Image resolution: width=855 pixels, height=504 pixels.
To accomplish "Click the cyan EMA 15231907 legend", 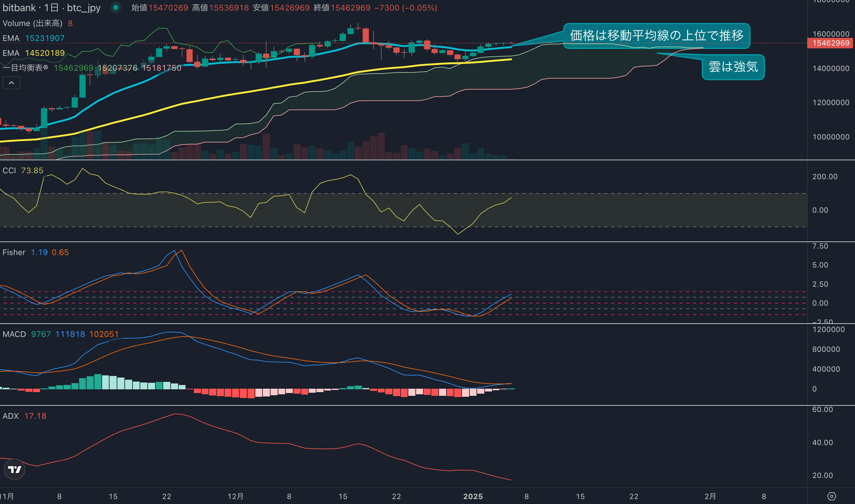I will (x=33, y=38).
